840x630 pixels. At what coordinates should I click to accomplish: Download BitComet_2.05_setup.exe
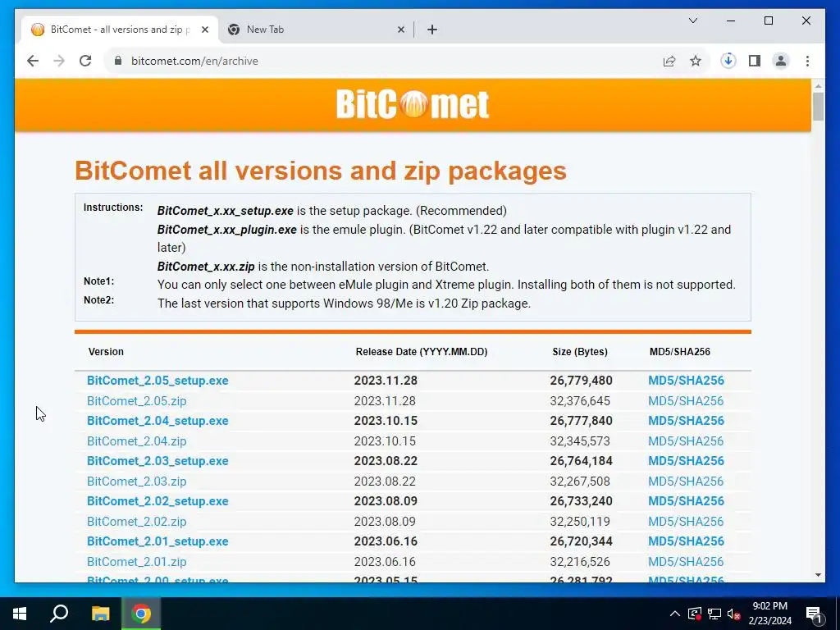point(157,381)
